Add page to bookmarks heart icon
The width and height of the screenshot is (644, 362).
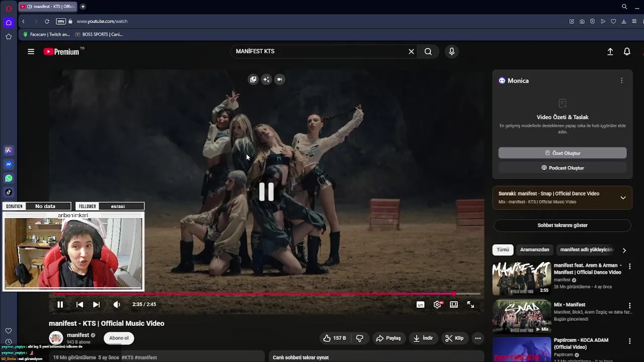click(613, 22)
